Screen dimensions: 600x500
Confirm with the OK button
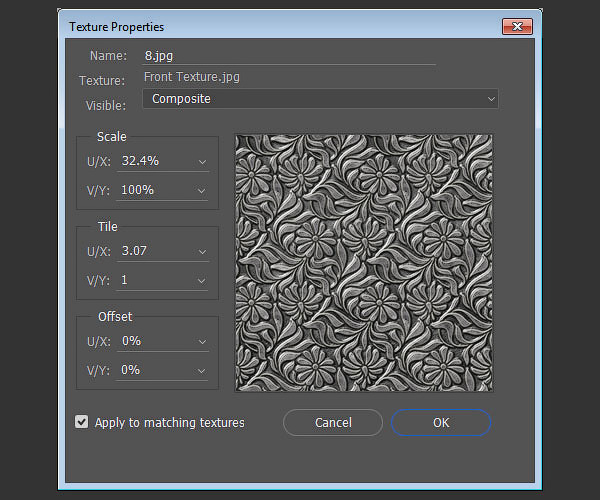click(441, 423)
